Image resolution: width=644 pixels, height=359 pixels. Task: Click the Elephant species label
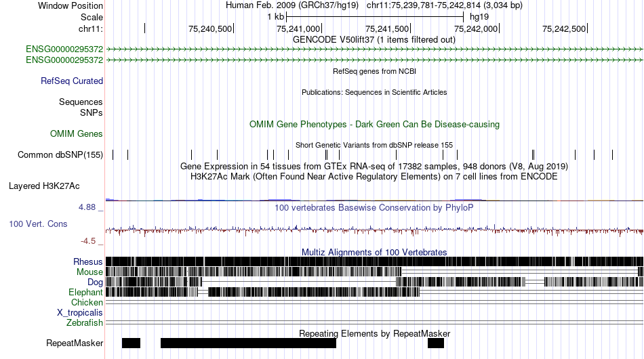[x=85, y=293]
